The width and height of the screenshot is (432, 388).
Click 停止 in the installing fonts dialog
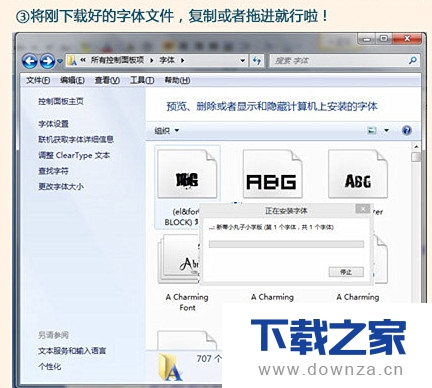click(x=346, y=272)
